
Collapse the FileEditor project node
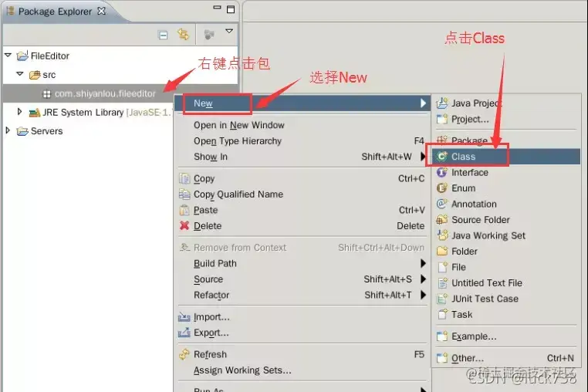coord(8,55)
